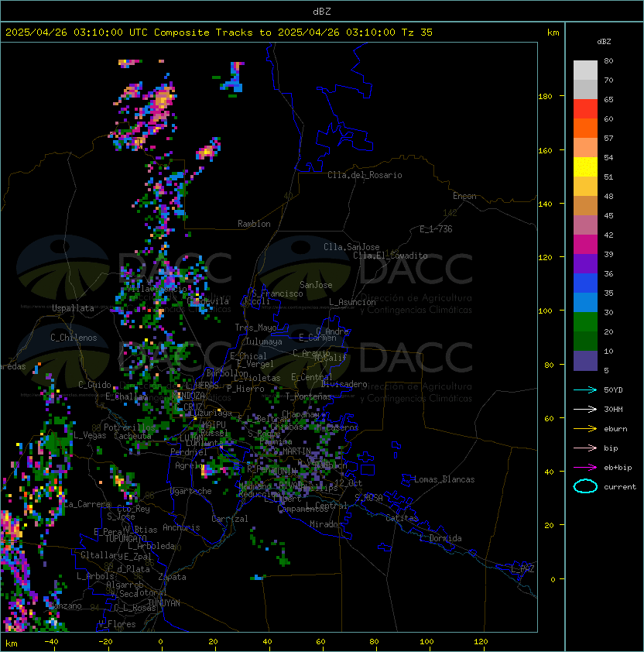Click the '50YD' legend label
Screen dimensions: 644x652
tap(613, 390)
